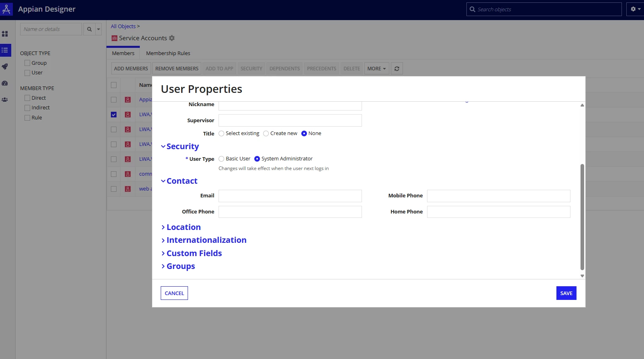Select None for Title
The image size is (644, 359).
304,133
